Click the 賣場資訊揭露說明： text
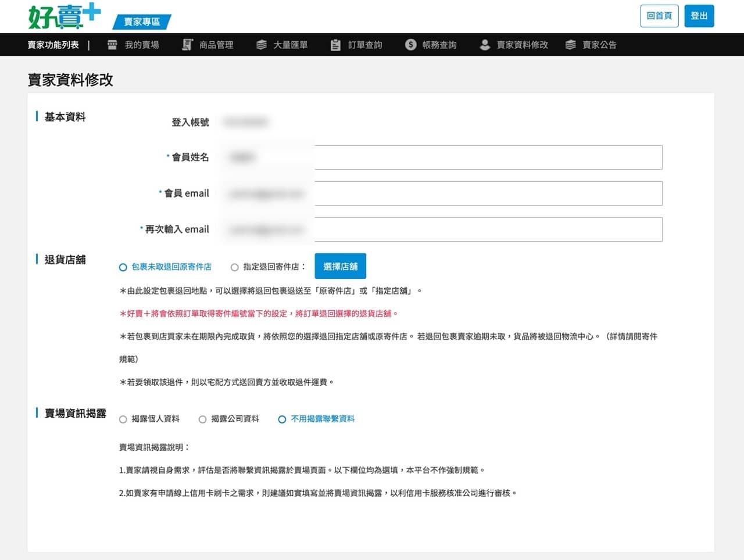This screenshot has width=744, height=560. [155, 447]
